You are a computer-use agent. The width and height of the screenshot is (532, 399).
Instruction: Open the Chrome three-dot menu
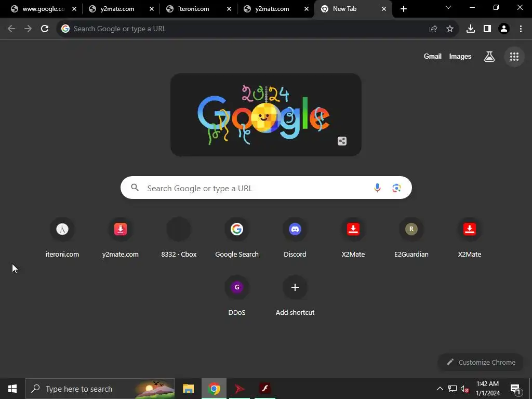(521, 29)
